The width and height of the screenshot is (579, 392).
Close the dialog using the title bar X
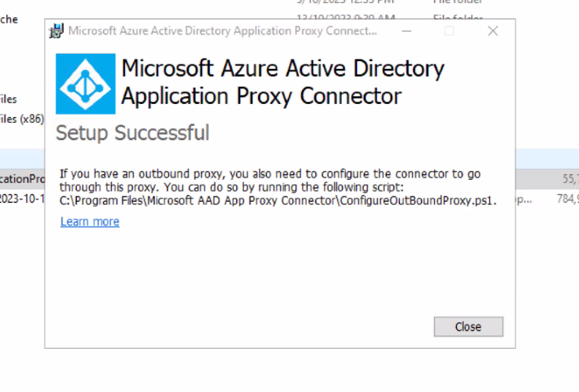click(492, 31)
